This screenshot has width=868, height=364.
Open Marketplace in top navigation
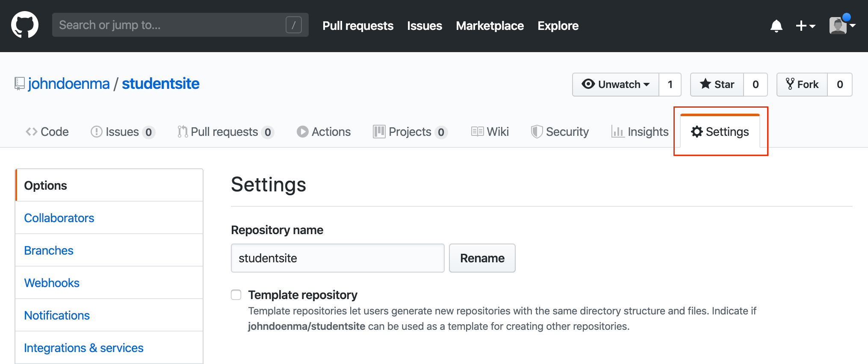pos(490,26)
